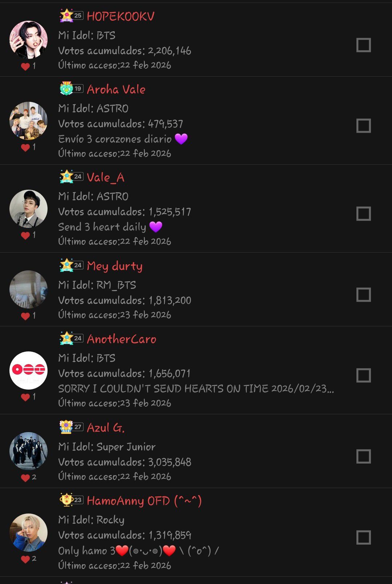Open the username AnotherCaro

(122, 339)
